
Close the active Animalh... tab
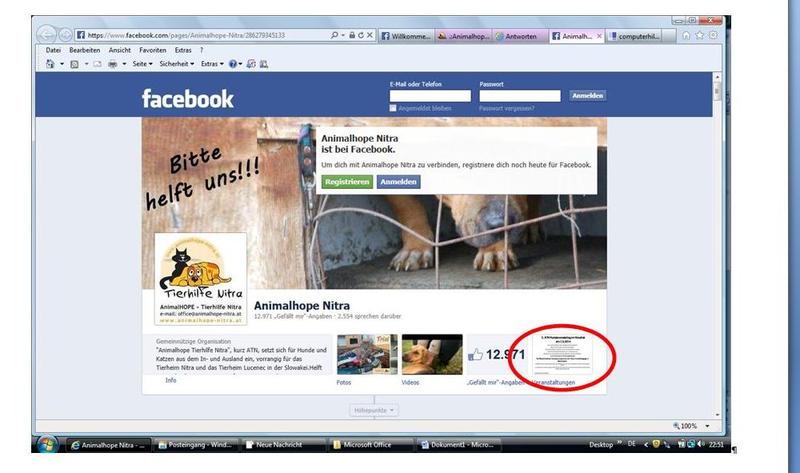[599, 36]
